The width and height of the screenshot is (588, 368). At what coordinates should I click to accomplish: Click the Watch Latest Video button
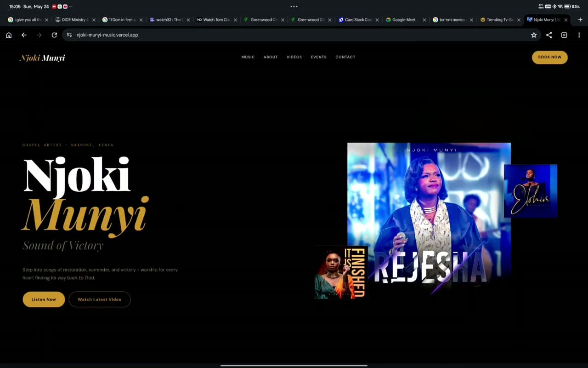(100, 299)
